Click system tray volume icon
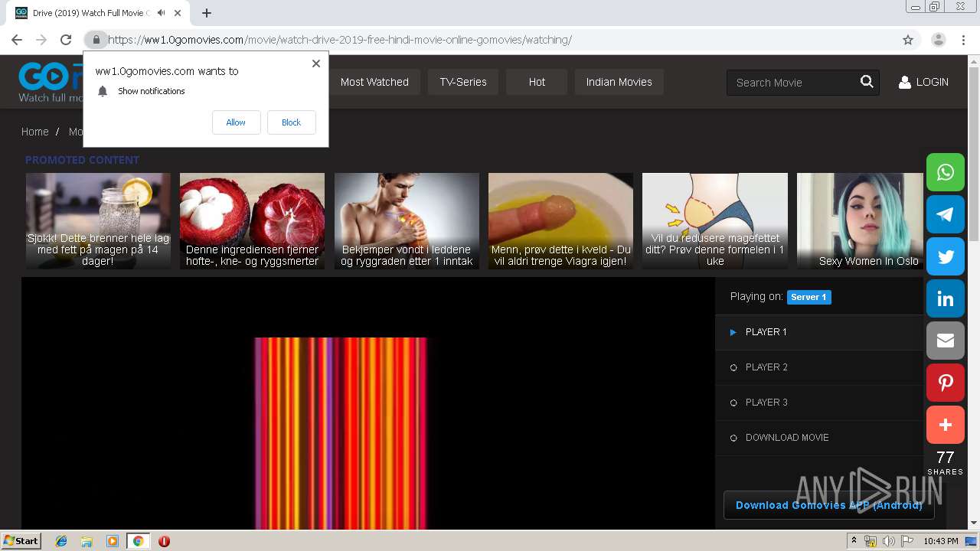The image size is (980, 551). coord(889,541)
